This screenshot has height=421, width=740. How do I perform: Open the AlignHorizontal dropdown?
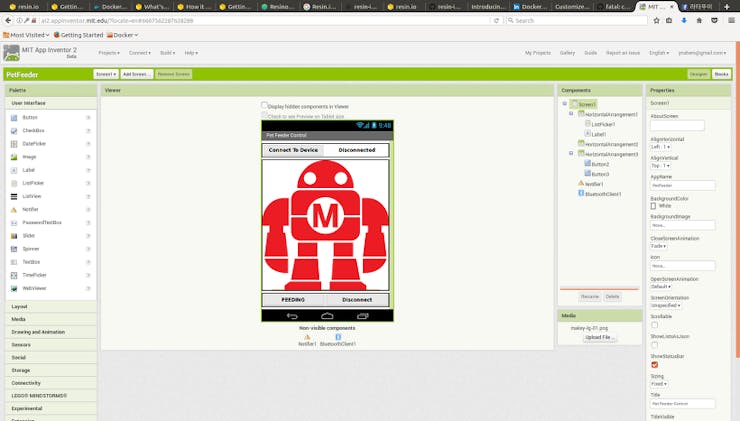660,147
